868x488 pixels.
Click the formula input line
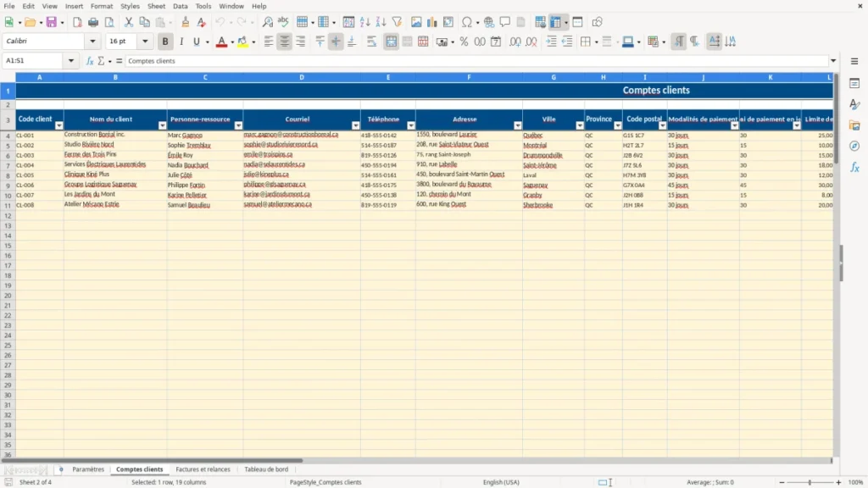pos(476,61)
